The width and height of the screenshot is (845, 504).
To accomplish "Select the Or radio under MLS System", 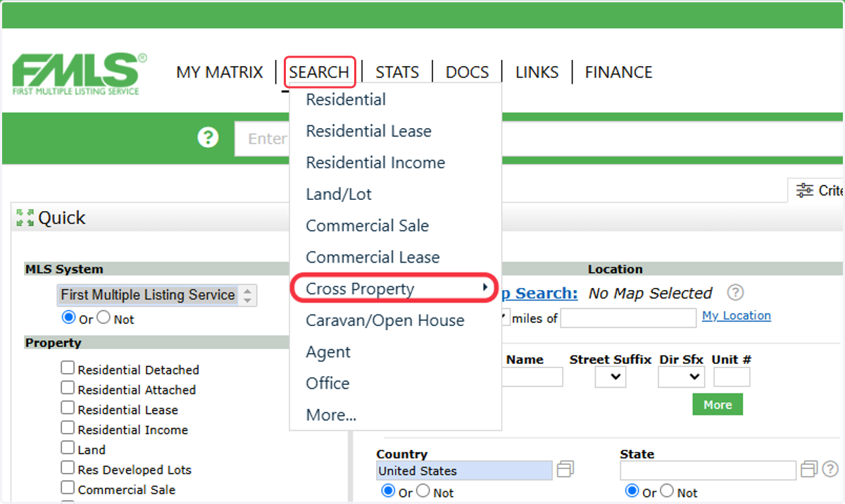I will pyautogui.click(x=69, y=318).
